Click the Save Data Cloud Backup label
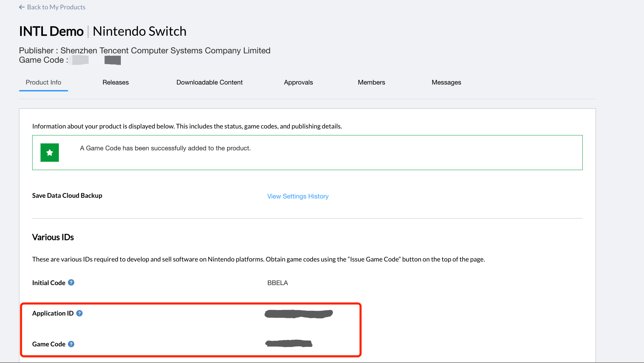Viewport: 644px width, 363px height. 67,196
